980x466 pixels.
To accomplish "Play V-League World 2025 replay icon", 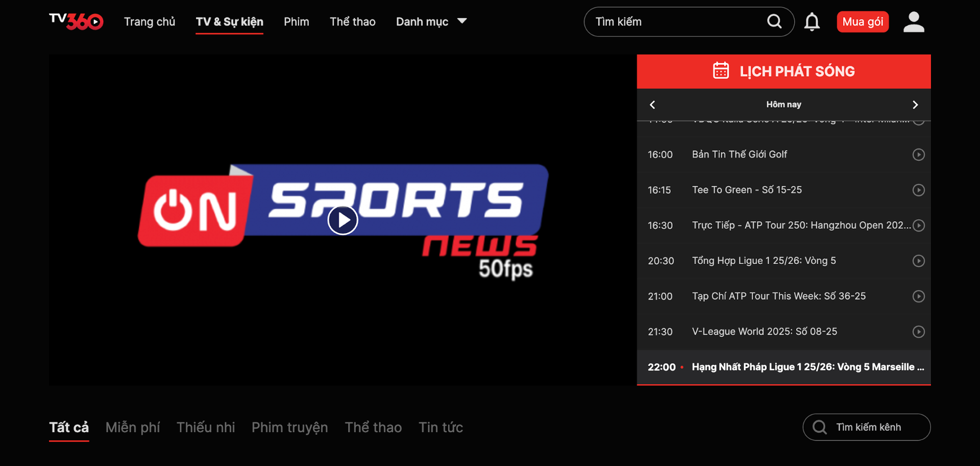I will (x=918, y=332).
